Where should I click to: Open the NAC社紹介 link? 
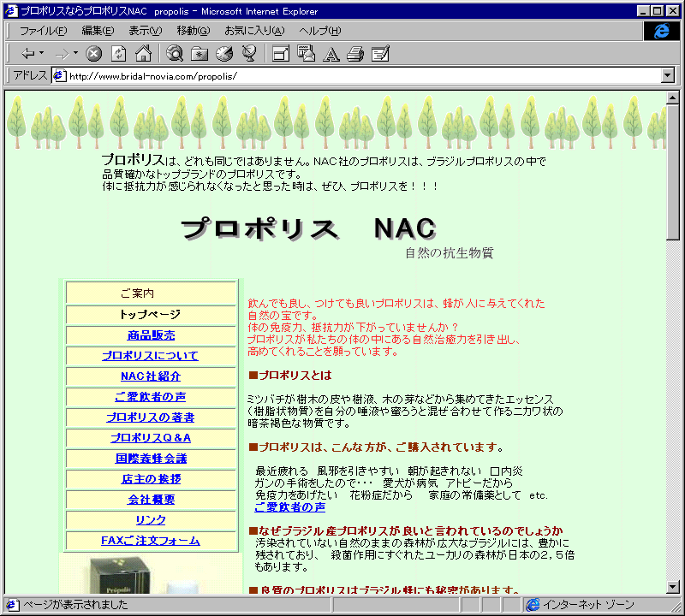(151, 376)
